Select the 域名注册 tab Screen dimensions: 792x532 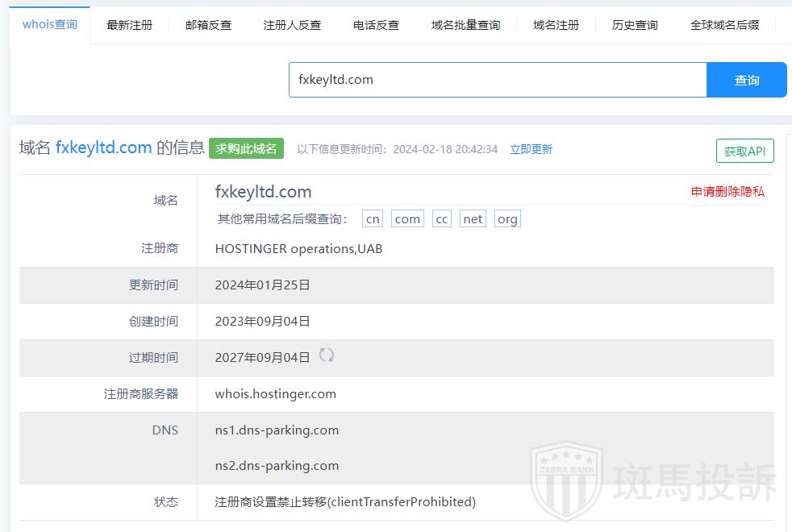click(556, 25)
